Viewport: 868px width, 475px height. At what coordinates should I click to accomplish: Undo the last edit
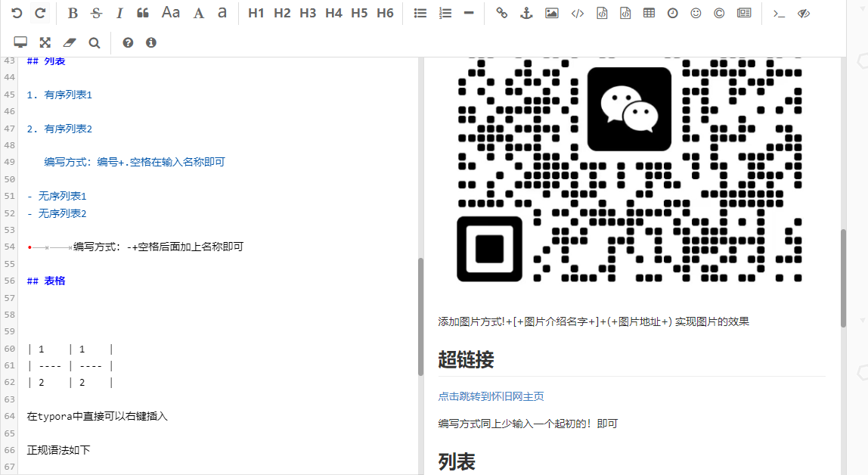coord(17,13)
